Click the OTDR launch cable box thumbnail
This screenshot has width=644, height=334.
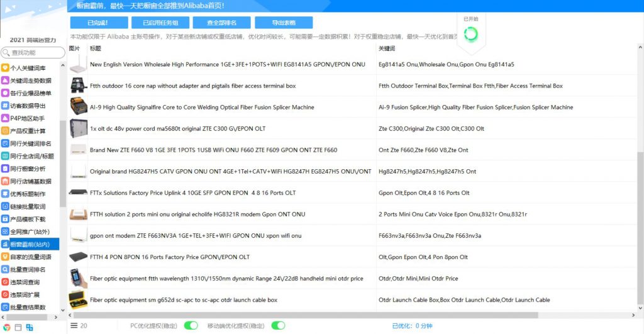(78, 299)
